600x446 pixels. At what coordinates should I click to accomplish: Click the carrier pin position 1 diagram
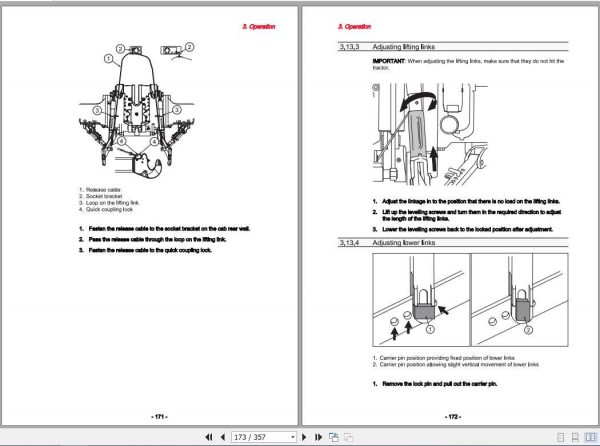pos(421,300)
